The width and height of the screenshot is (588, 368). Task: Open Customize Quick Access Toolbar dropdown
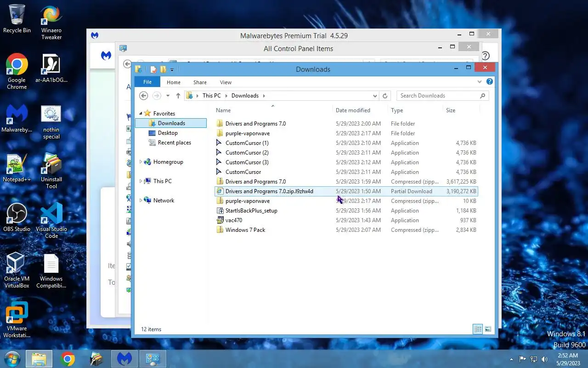click(172, 69)
